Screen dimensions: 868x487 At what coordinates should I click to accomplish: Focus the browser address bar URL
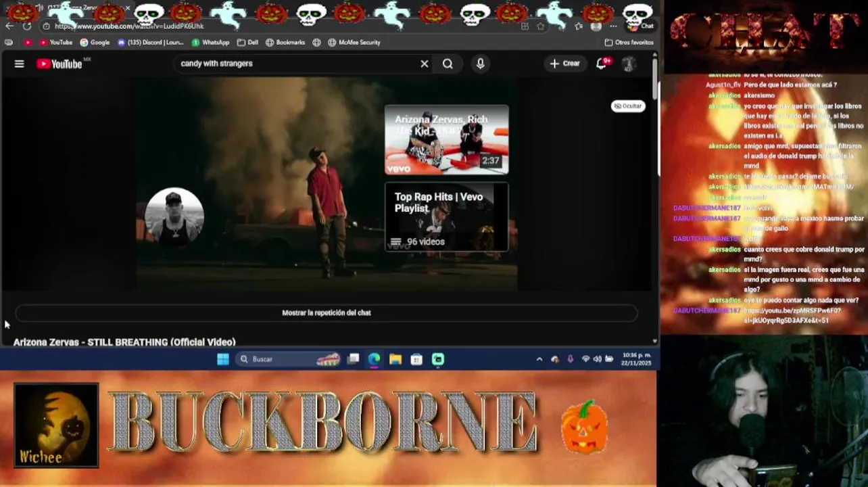pos(128,26)
